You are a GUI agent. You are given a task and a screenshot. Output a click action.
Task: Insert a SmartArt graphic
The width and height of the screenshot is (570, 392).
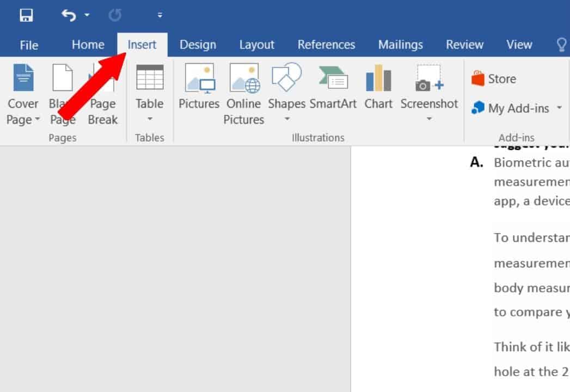pos(333,87)
